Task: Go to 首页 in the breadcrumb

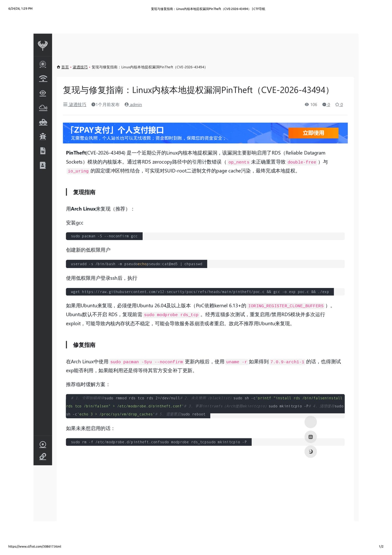Action: click(65, 67)
